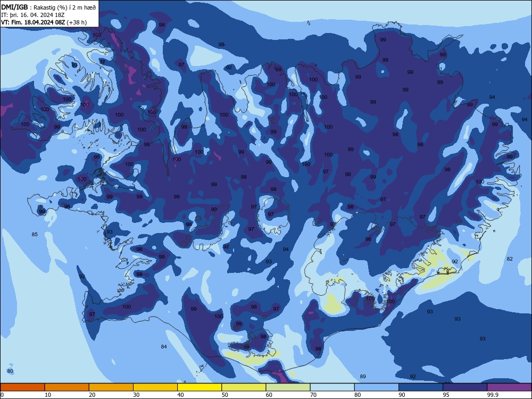Click the legend tick label '70'
Image resolution: width=532 pixels, height=399 pixels.
[x=313, y=395]
